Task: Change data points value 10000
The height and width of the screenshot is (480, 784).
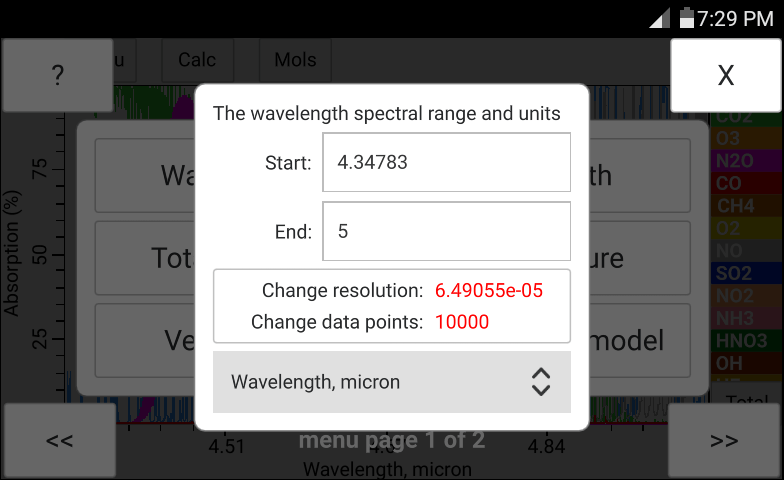Action: point(462,322)
